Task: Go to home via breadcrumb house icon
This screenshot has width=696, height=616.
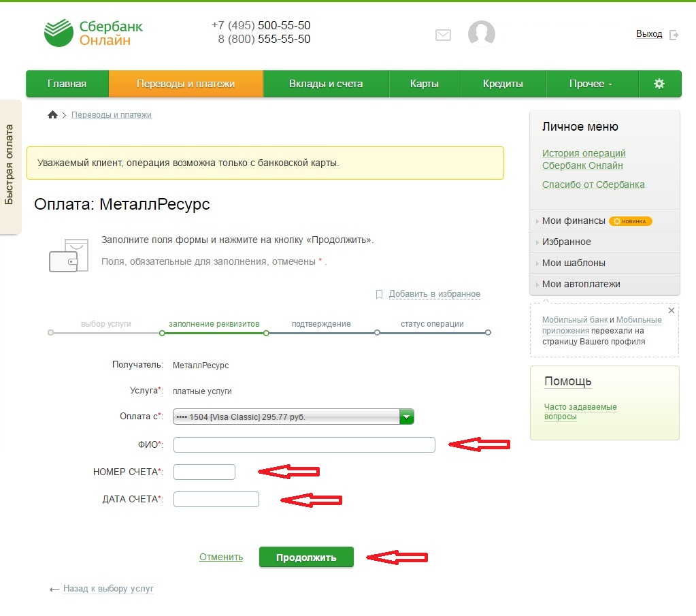Action: [52, 114]
